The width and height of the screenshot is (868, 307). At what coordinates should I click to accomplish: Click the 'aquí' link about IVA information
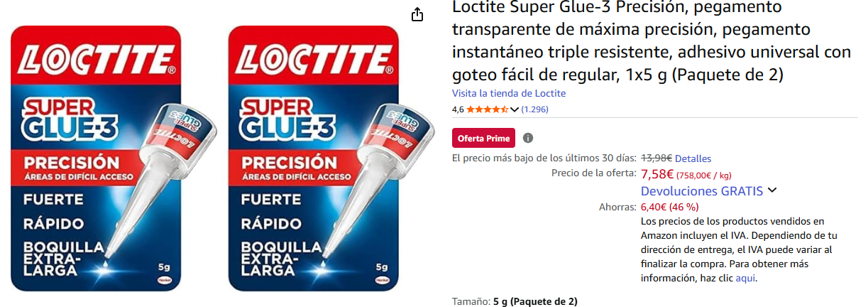[x=745, y=278]
